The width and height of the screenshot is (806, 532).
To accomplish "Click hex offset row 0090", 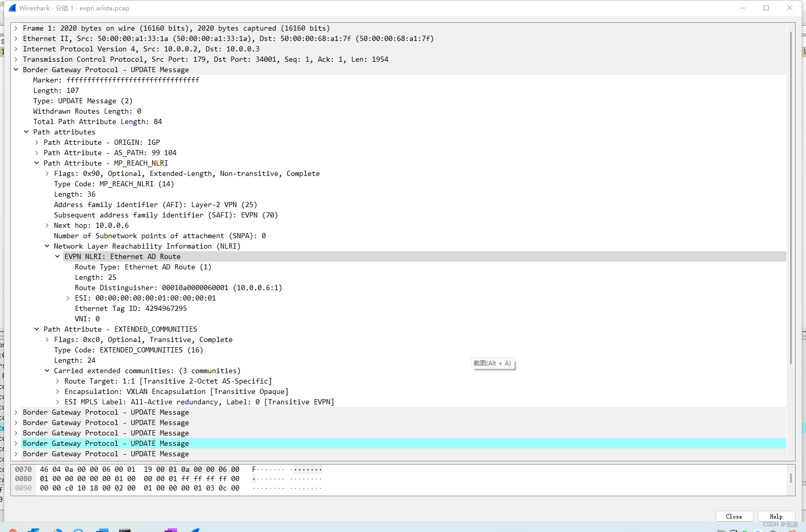I will [23, 488].
